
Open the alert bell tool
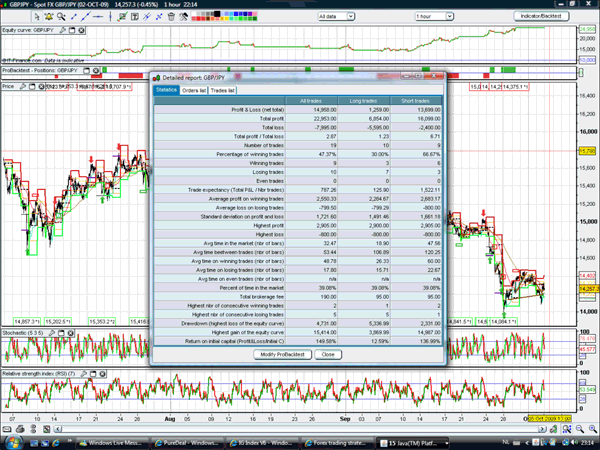[x=49, y=16]
